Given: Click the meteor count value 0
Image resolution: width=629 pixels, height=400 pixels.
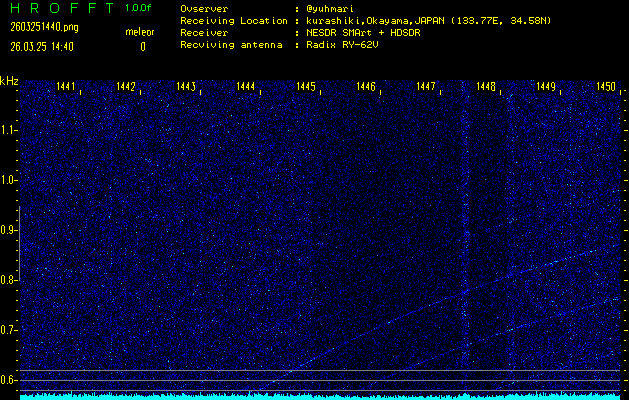Looking at the screenshot, I should (x=142, y=46).
